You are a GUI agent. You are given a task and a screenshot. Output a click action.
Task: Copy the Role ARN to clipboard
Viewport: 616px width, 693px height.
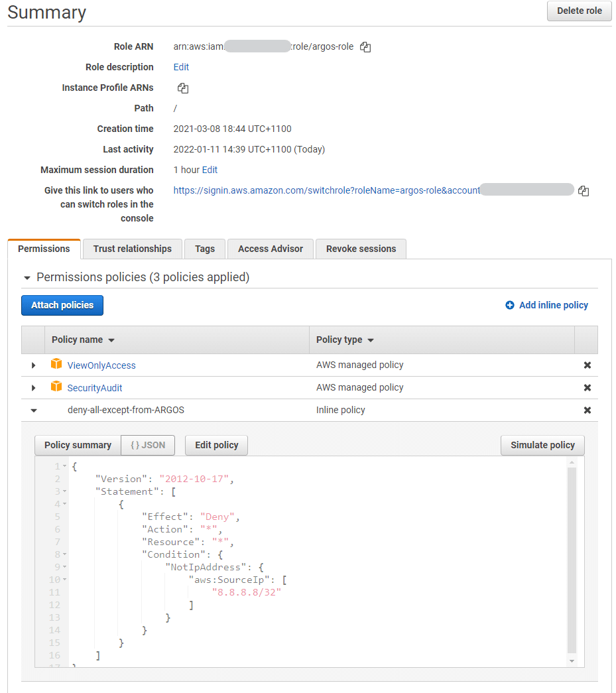365,46
